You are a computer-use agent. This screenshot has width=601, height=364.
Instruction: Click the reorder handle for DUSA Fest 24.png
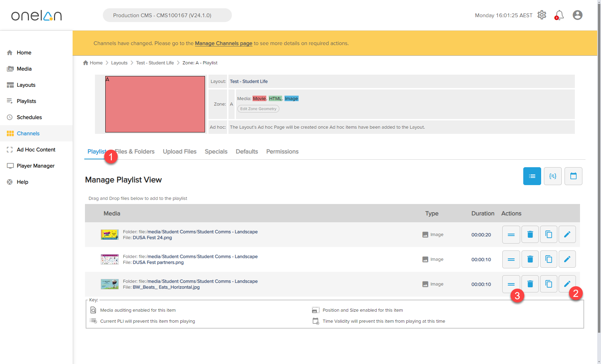pos(511,235)
